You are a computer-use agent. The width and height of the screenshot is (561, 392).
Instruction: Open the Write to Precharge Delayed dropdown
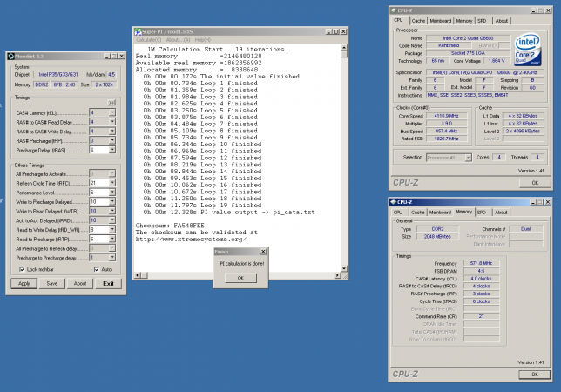pyautogui.click(x=112, y=201)
